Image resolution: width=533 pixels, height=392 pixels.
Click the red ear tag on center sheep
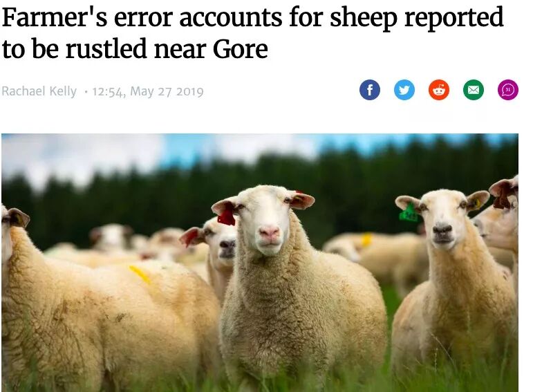(226, 216)
